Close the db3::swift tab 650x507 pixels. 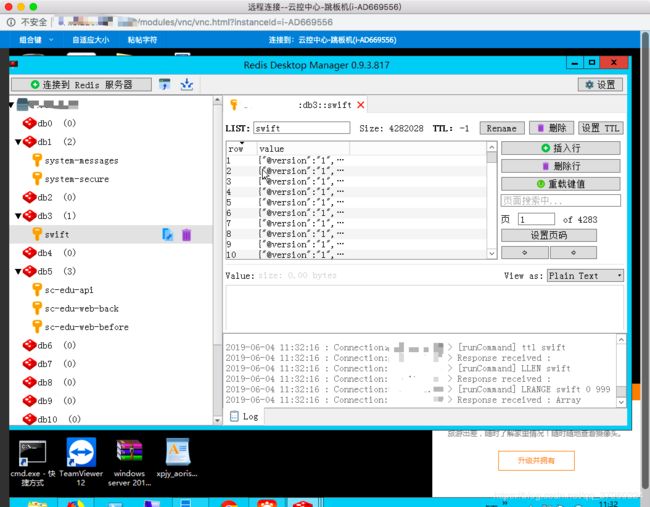pyautogui.click(x=361, y=105)
